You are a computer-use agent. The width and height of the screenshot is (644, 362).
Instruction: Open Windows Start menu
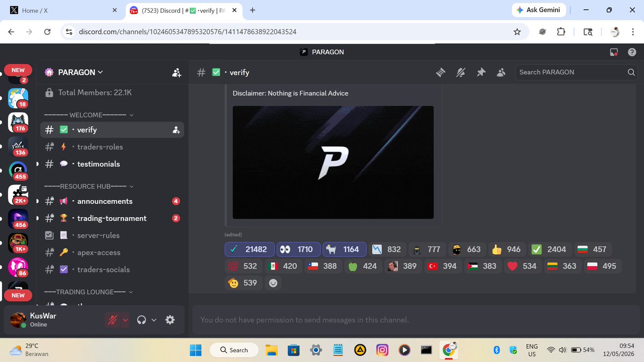point(196,350)
